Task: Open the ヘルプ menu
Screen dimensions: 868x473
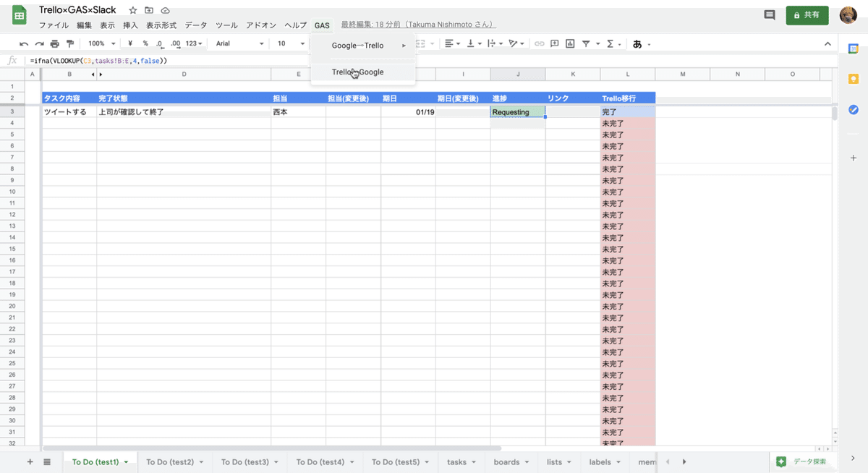Action: coord(296,25)
